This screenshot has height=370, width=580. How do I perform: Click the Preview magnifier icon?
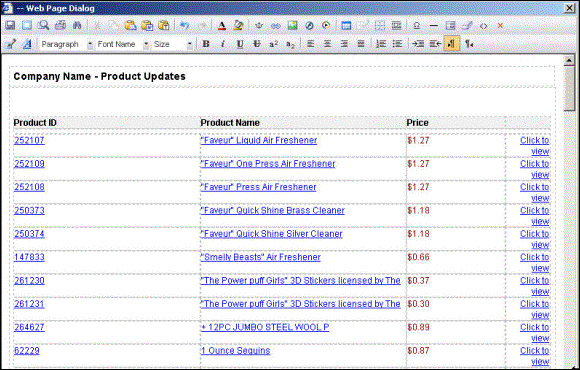(43, 26)
